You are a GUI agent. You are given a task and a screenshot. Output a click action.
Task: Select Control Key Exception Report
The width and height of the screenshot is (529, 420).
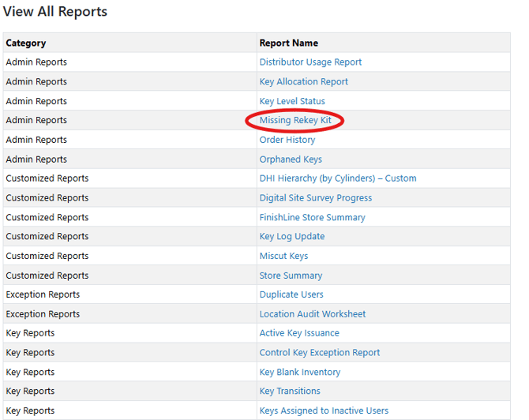point(319,353)
